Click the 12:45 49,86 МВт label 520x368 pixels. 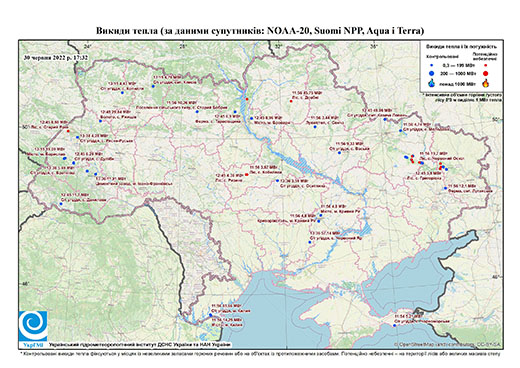click(378, 110)
